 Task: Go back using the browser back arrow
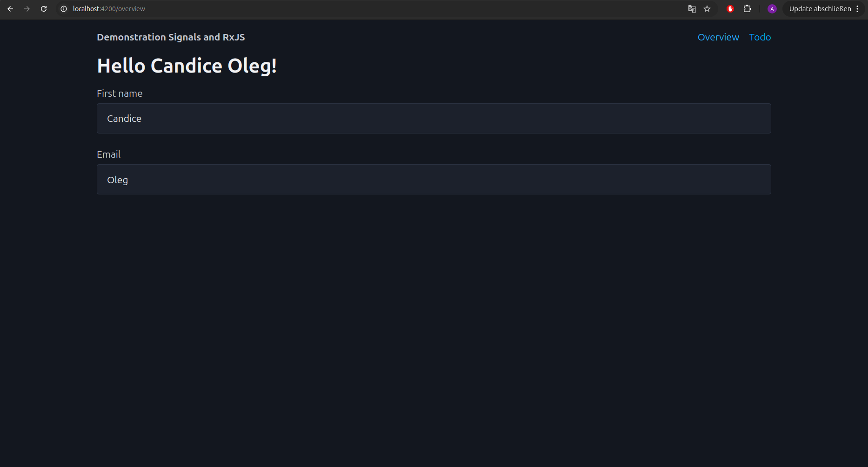point(10,9)
